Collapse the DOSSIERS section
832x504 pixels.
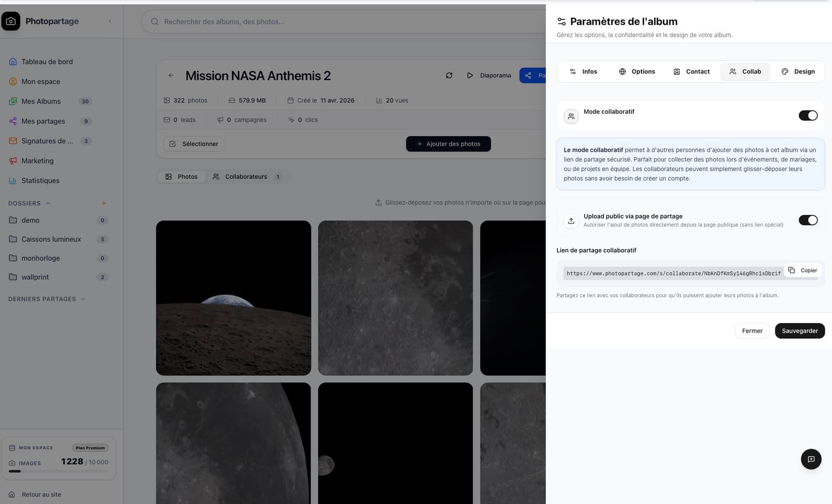click(x=47, y=203)
